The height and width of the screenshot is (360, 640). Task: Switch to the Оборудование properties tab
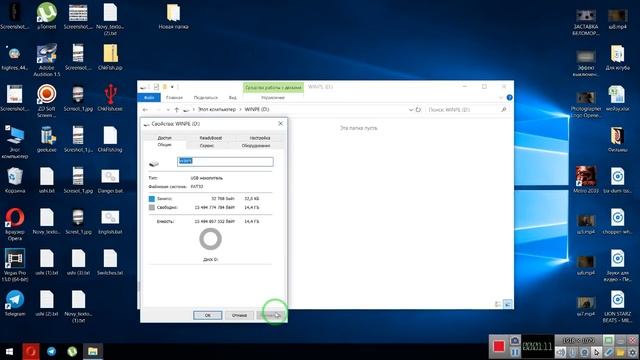(256, 145)
